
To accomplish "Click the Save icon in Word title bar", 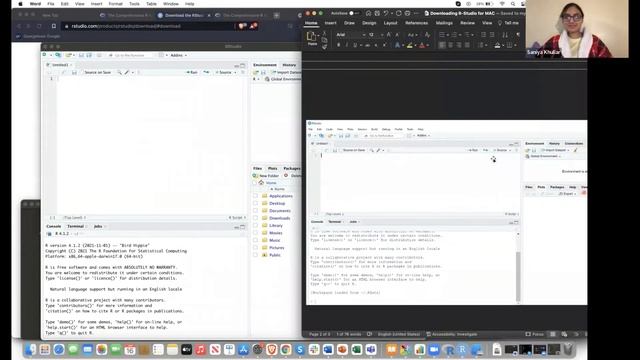I will pos(377,13).
